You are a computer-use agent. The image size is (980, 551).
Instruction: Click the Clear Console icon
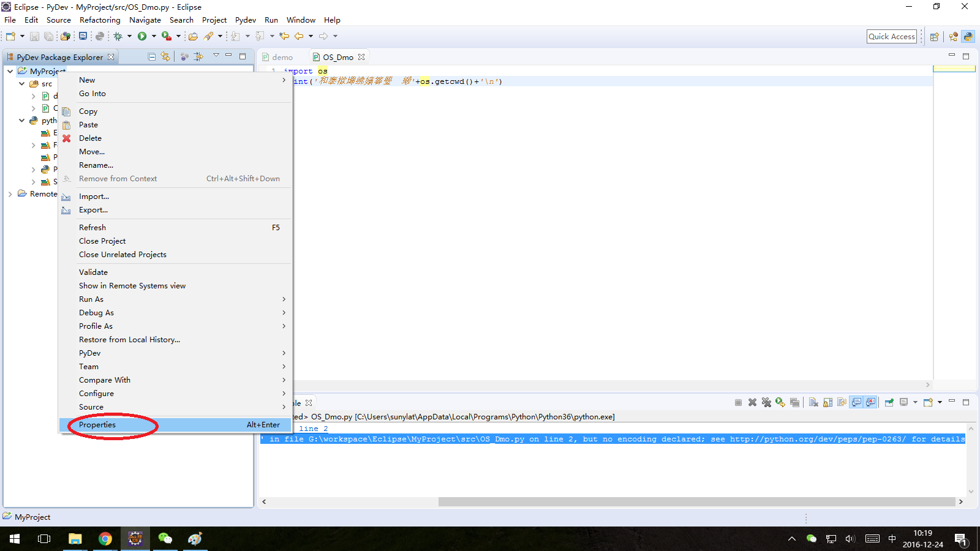coord(813,402)
